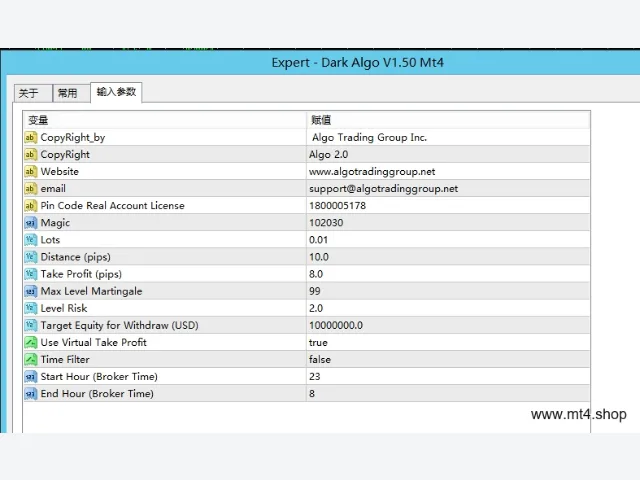
Task: Select the Time Filter label
Action: pyautogui.click(x=65, y=360)
